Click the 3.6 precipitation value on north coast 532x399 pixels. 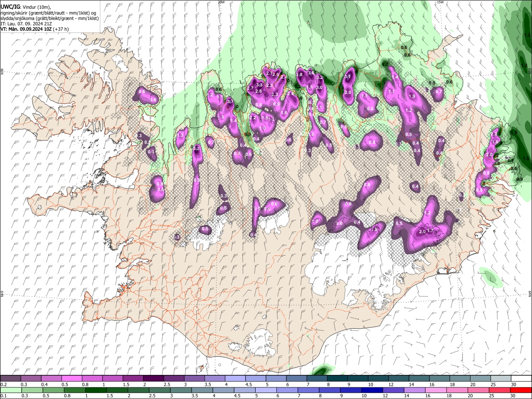311,73
